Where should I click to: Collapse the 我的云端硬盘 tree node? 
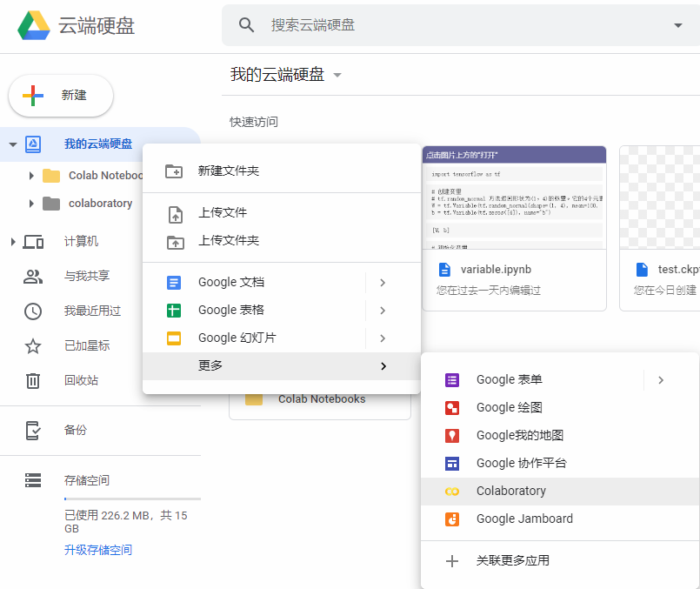pyautogui.click(x=13, y=144)
